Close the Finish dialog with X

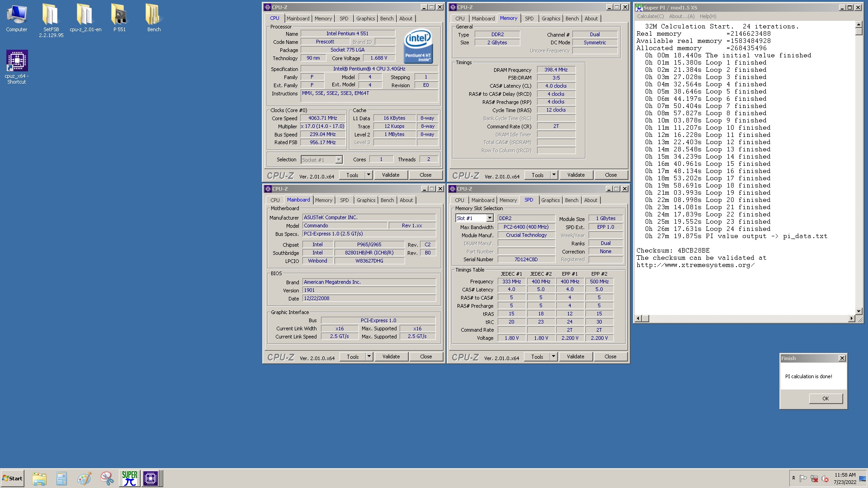click(x=842, y=358)
